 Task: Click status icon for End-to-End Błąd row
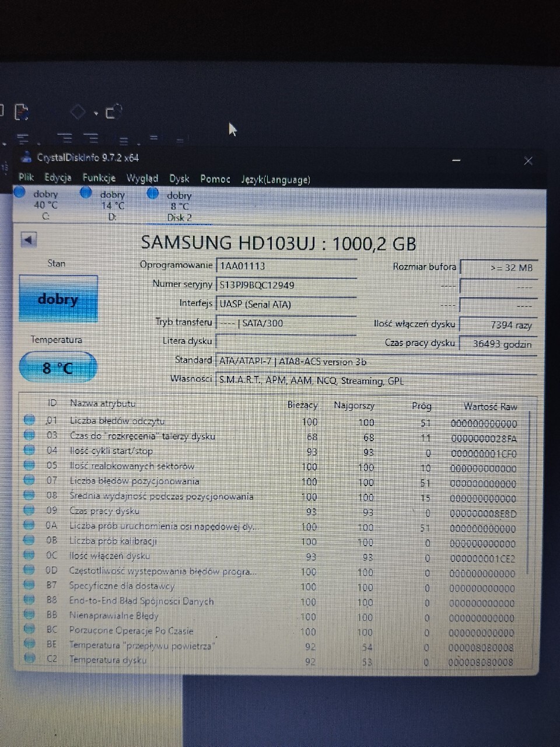tap(29, 600)
